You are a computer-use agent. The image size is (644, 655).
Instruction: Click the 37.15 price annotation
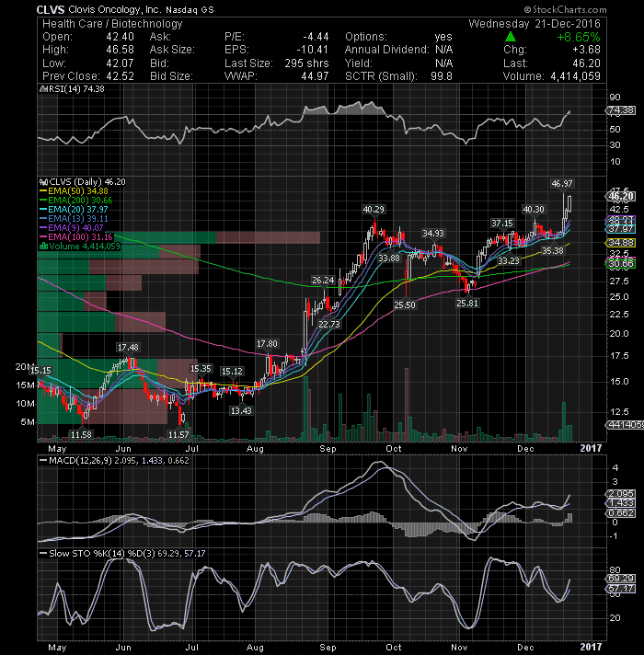501,223
